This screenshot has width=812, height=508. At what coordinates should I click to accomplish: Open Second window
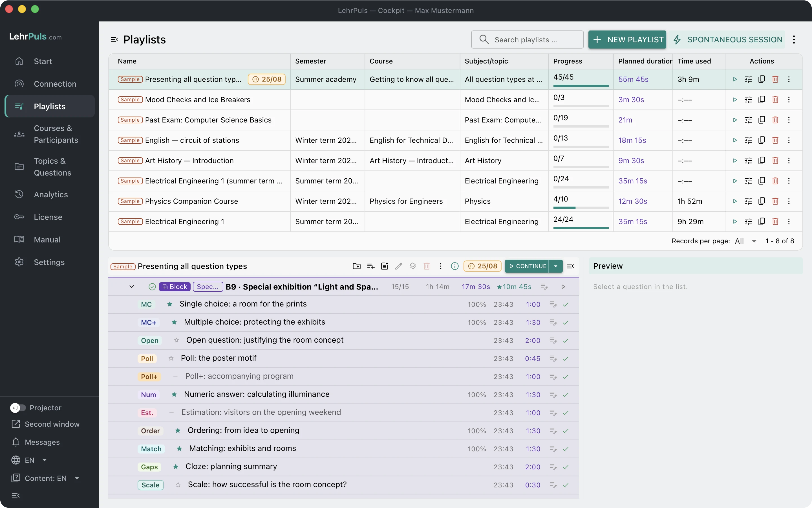46,424
